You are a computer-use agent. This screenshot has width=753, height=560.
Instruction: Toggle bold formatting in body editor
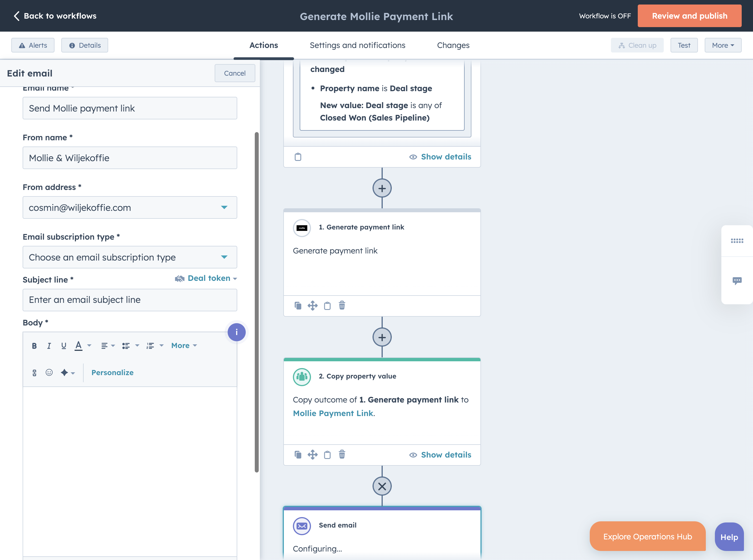click(x=34, y=346)
